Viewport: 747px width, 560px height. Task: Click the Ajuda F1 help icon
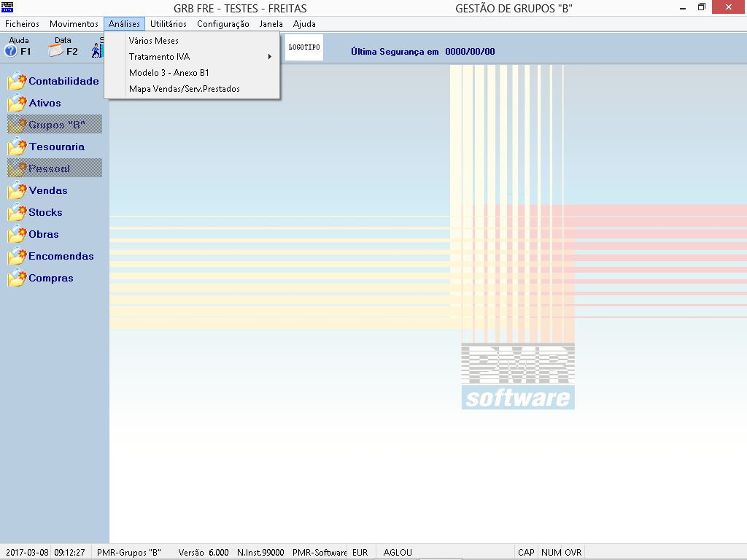[x=11, y=50]
